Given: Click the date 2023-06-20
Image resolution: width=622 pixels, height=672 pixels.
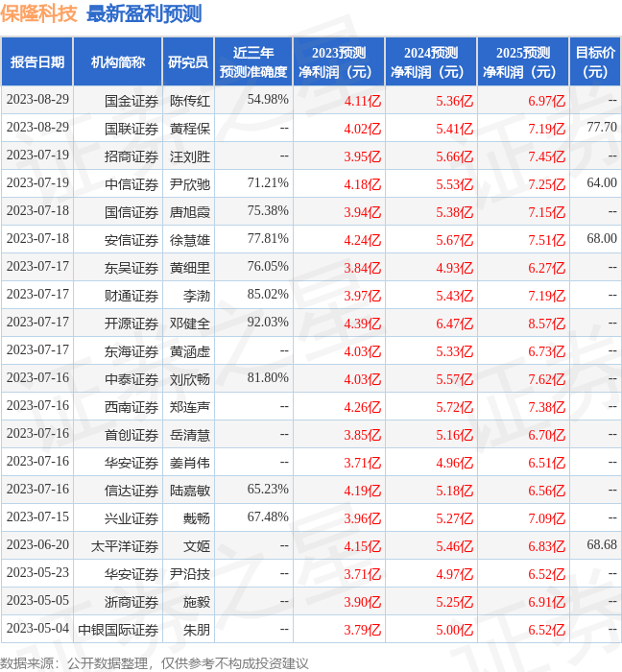Looking at the screenshot, I should [37, 545].
